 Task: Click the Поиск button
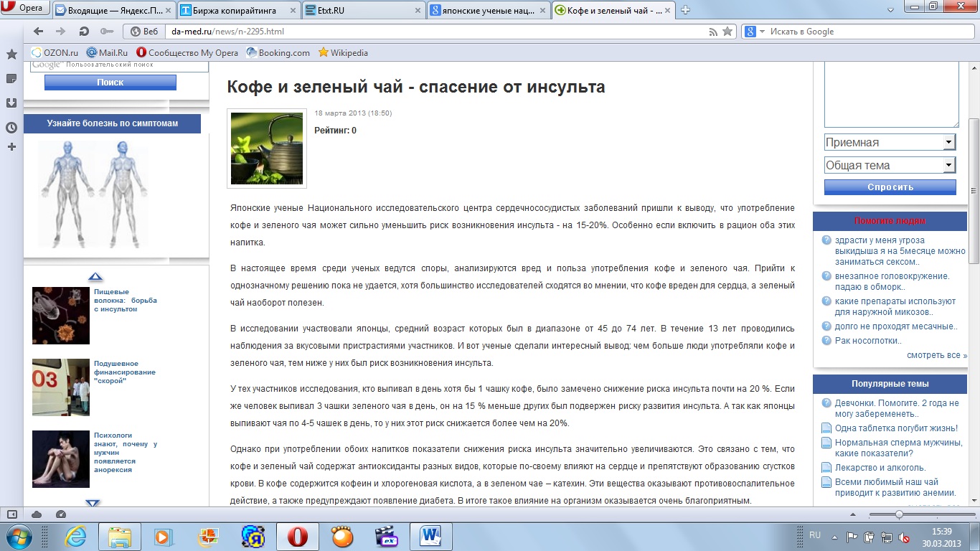(x=110, y=83)
